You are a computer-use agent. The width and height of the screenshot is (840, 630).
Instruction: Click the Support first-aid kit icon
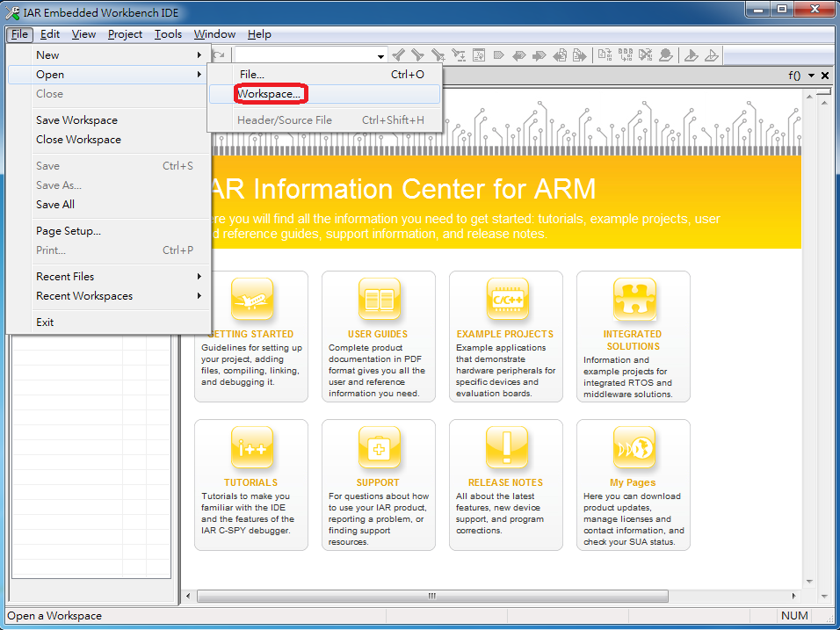click(380, 447)
